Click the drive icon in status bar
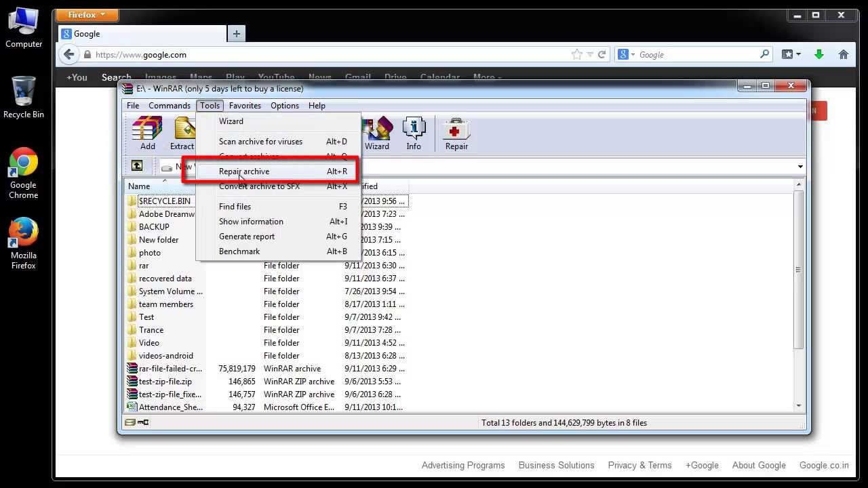Viewport: 868px width, 488px height. [130, 422]
